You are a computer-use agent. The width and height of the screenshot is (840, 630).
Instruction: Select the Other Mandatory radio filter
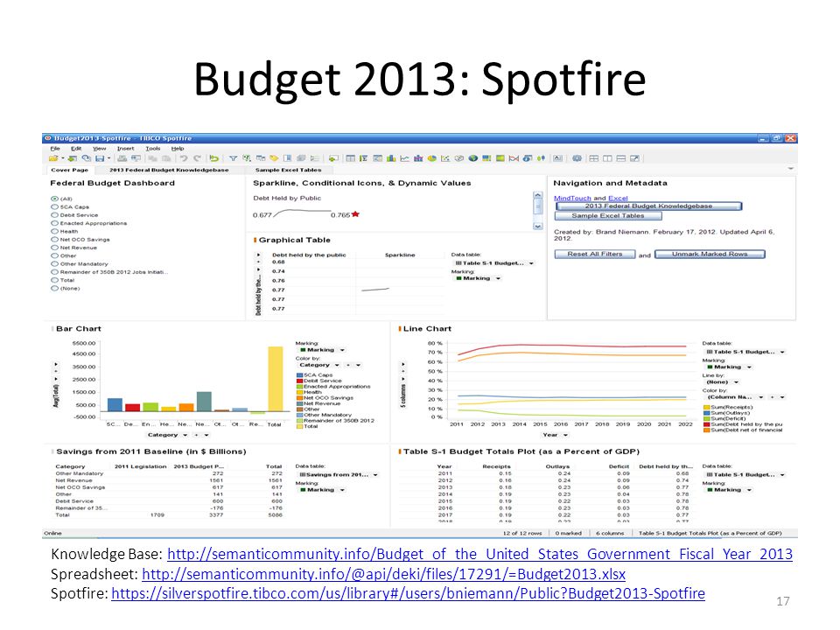54,263
